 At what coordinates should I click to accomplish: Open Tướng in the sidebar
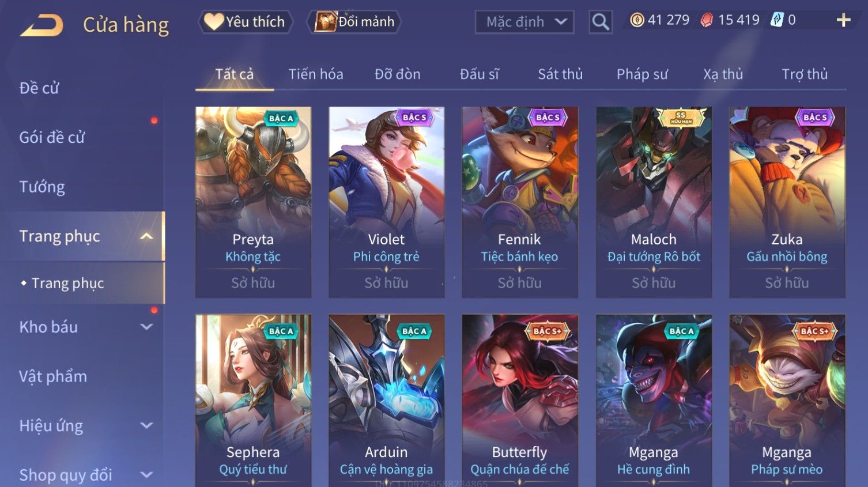(42, 187)
